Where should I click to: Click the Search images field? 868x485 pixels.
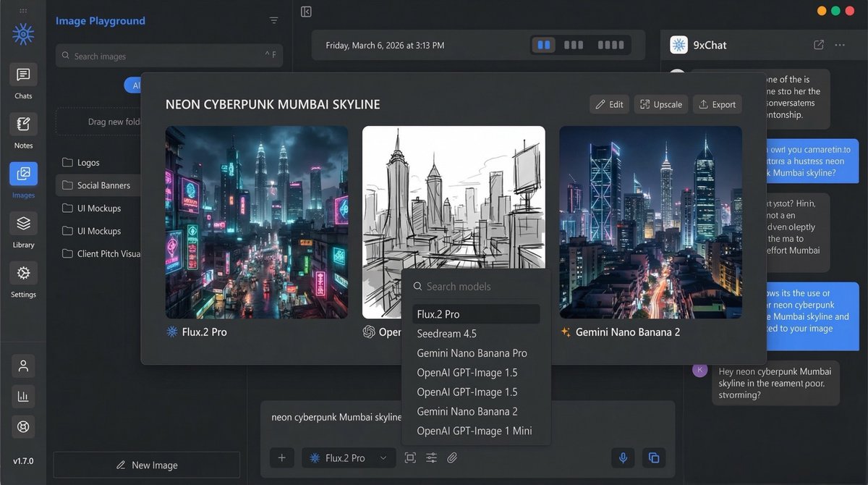169,56
